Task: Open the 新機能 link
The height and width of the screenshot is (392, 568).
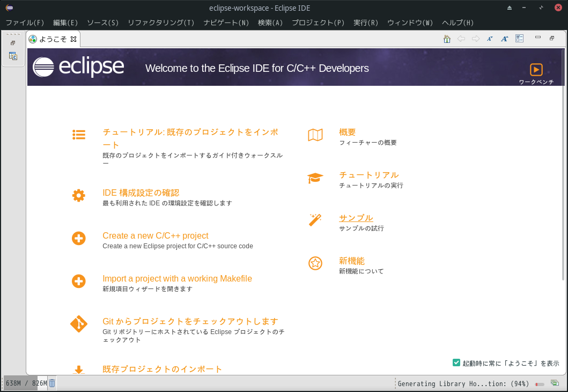Action: coord(351,261)
